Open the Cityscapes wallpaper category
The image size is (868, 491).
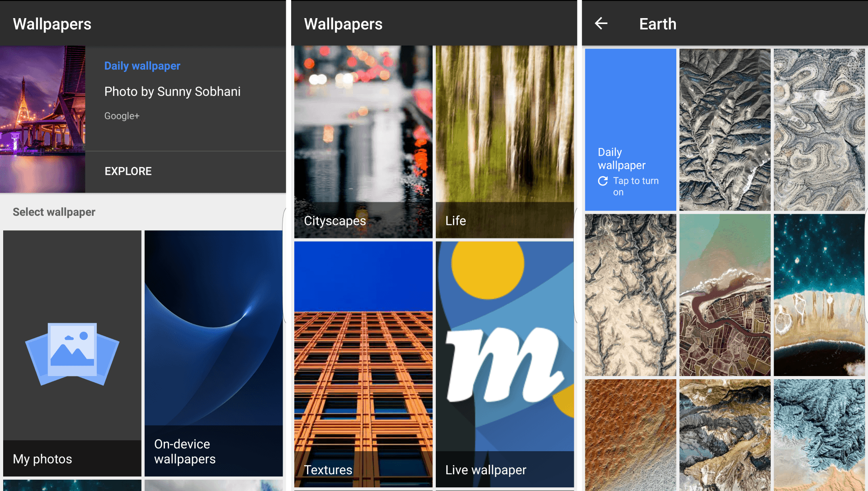tap(363, 140)
